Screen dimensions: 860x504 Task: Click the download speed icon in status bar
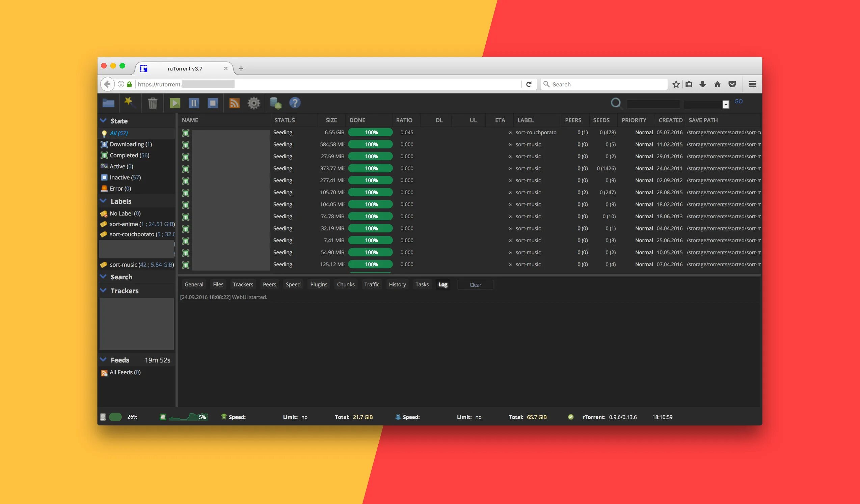[x=398, y=417]
